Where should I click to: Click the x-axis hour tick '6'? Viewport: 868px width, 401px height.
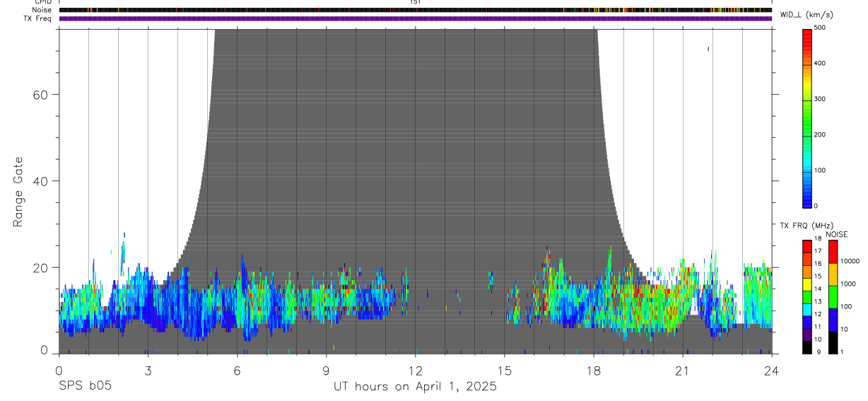(237, 370)
